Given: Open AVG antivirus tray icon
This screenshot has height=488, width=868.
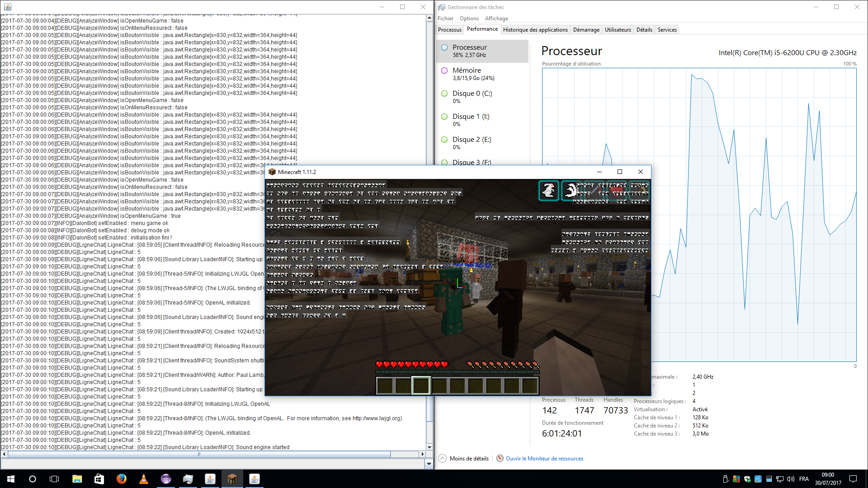Looking at the screenshot, I should (736, 479).
